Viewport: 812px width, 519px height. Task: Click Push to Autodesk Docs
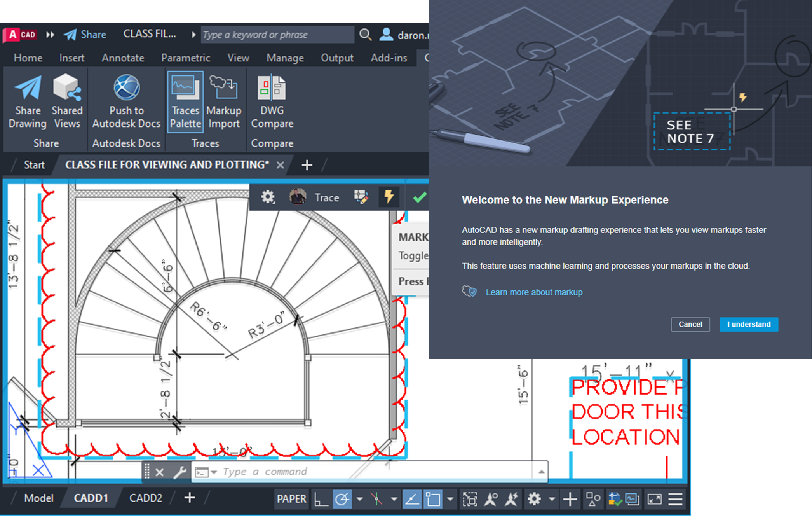tap(126, 102)
